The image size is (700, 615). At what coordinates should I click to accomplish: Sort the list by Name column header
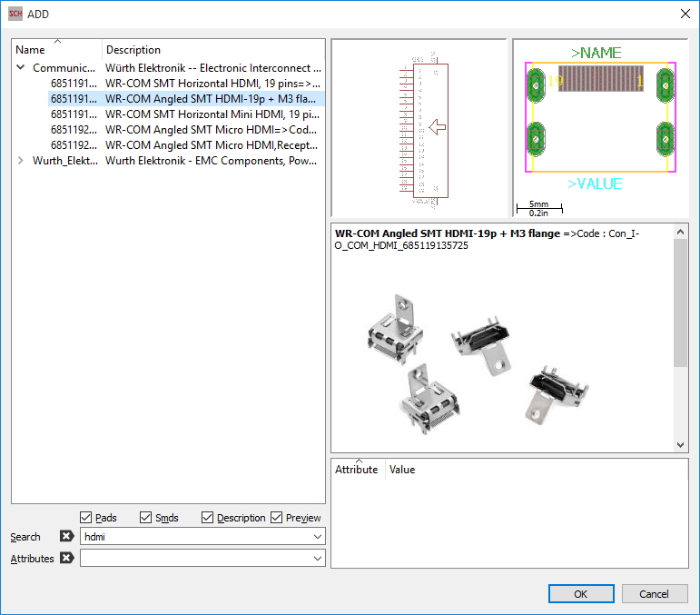57,50
